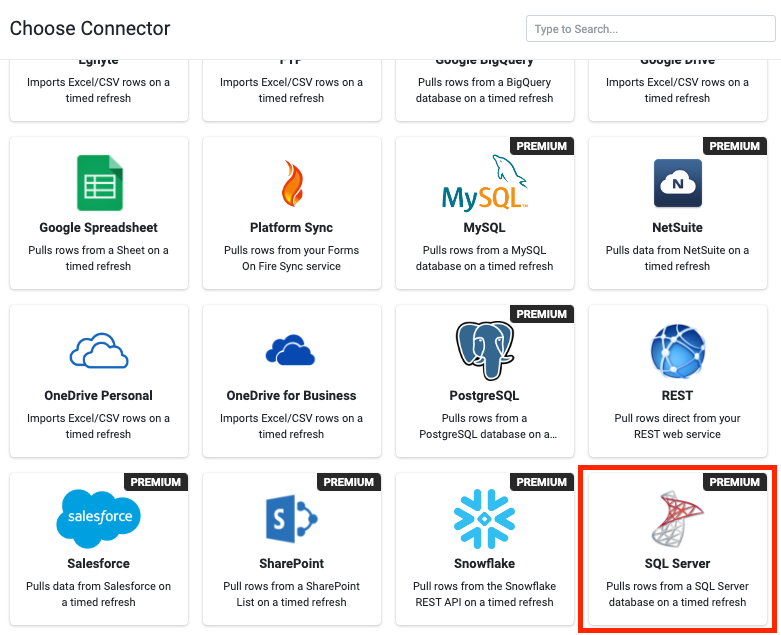The width and height of the screenshot is (781, 635).
Task: Select the MySQL connector title
Action: click(x=485, y=228)
